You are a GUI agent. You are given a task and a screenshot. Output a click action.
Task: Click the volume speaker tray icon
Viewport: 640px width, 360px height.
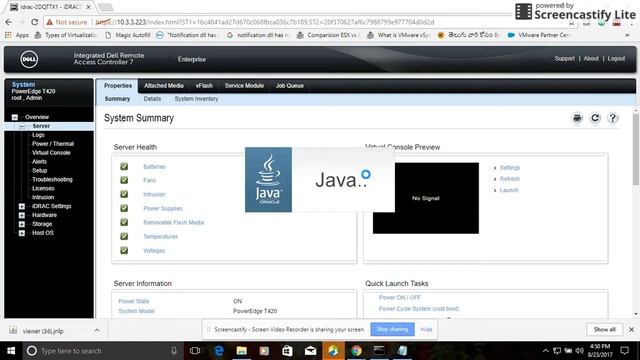coord(580,351)
